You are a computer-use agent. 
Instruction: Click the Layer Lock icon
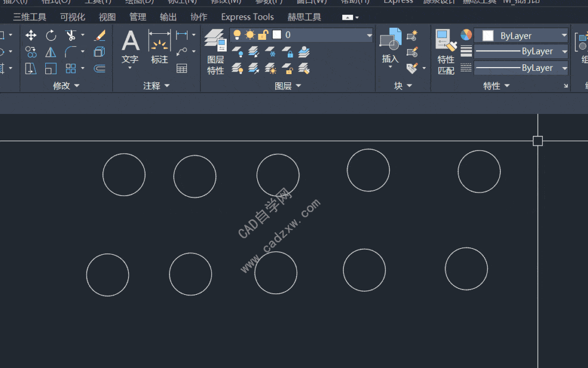pos(287,52)
